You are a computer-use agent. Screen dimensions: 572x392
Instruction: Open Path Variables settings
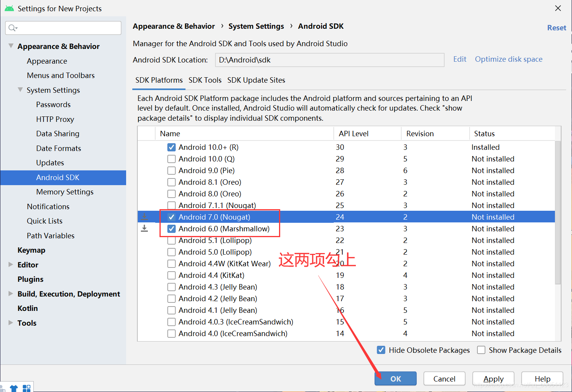pyautogui.click(x=50, y=236)
